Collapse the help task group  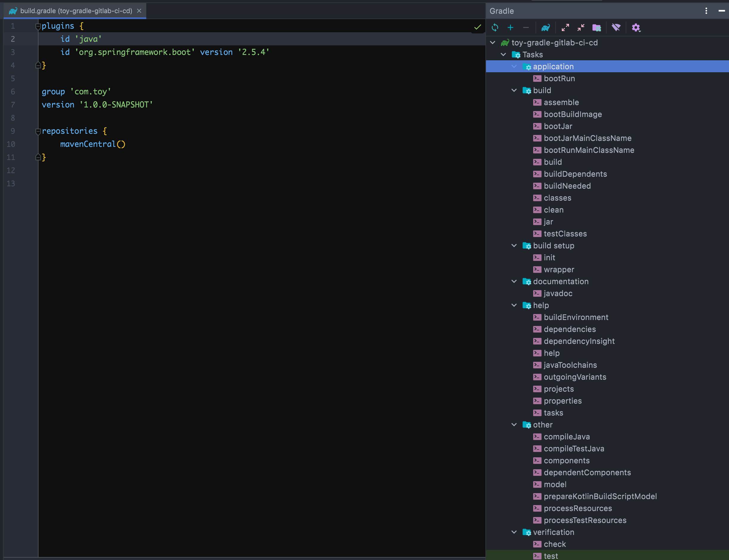coord(514,305)
